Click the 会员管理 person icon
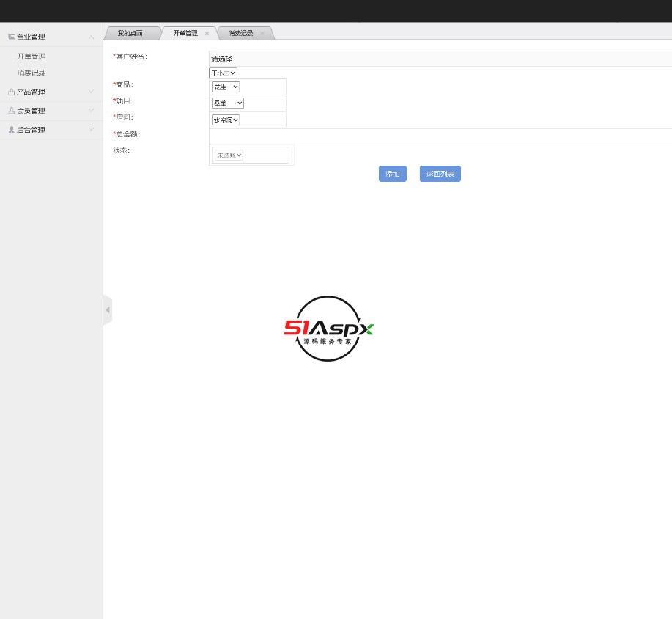The height and width of the screenshot is (619, 672). pyautogui.click(x=12, y=111)
